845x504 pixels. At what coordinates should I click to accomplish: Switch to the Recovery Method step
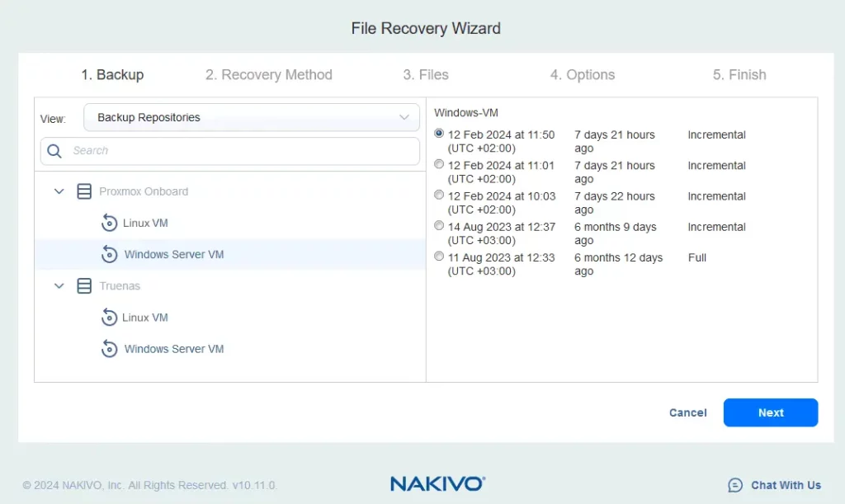pyautogui.click(x=268, y=74)
